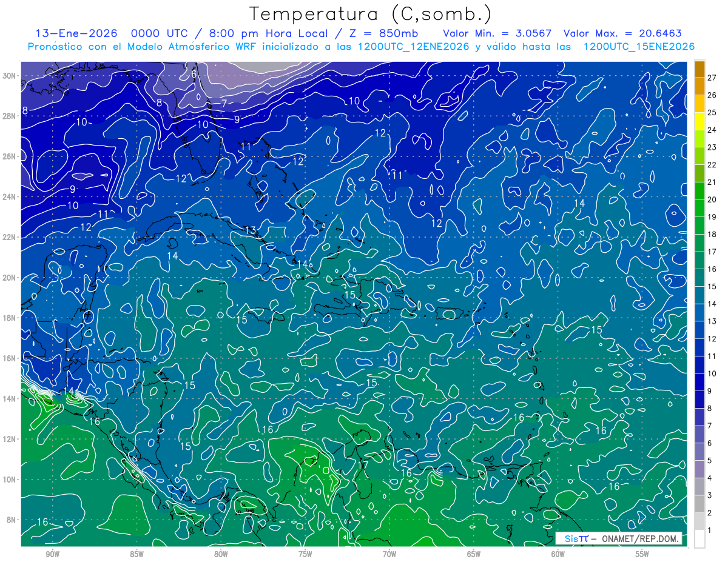Click the 75W longitude axis label
This screenshot has height=562, width=728.
(305, 554)
